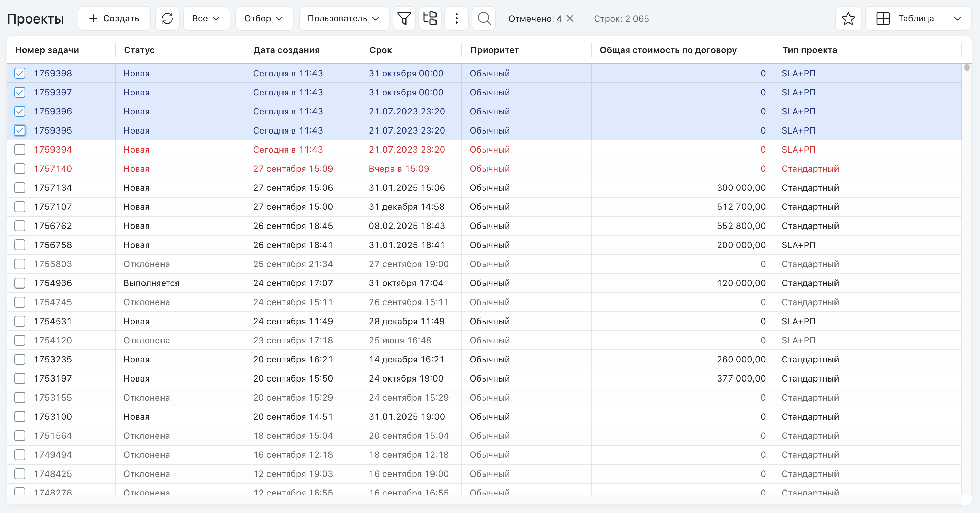Open the three-dot more options menu
The image size is (980, 513).
pyautogui.click(x=457, y=18)
